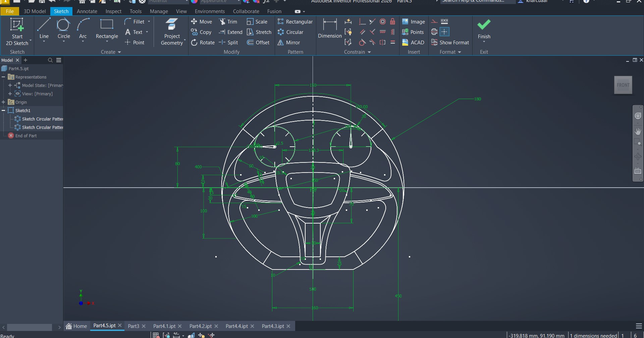644x338 pixels.
Task: Select the Line sketch tool
Action: (44, 29)
